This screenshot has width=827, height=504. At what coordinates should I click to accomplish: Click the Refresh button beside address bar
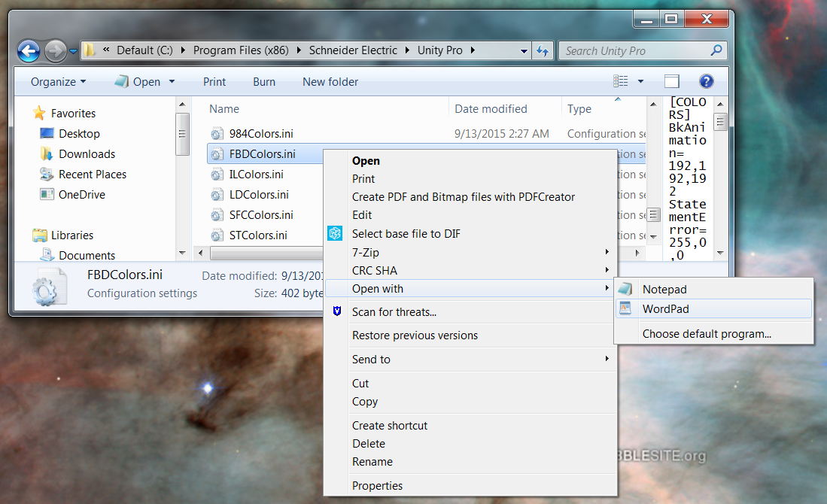543,50
